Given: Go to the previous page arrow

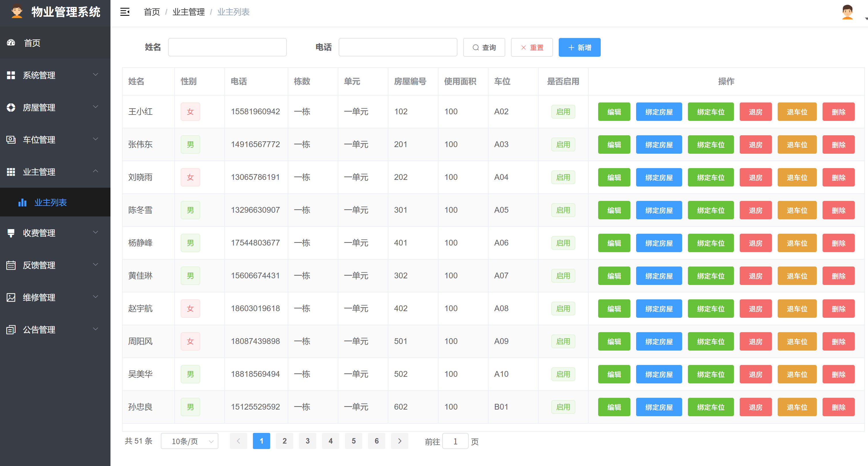Looking at the screenshot, I should [x=238, y=441].
